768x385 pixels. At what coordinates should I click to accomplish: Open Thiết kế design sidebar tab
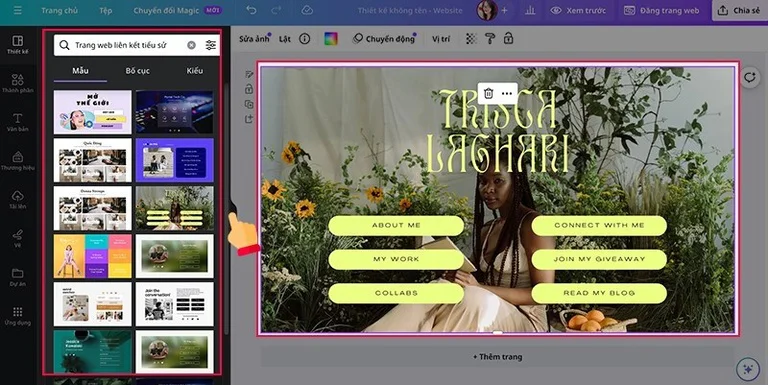tap(18, 45)
